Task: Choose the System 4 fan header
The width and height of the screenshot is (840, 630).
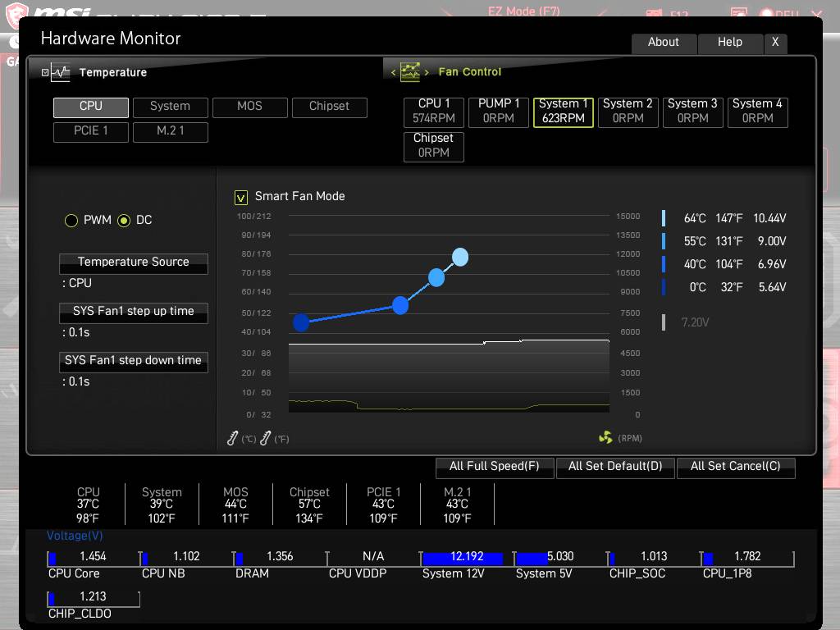Action: coord(758,112)
